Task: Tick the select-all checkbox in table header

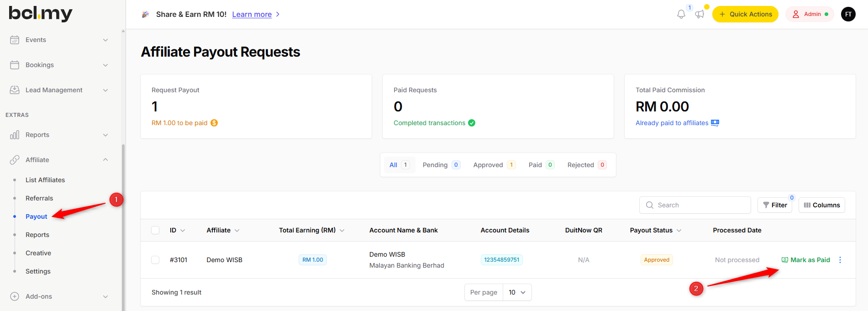Action: click(155, 230)
